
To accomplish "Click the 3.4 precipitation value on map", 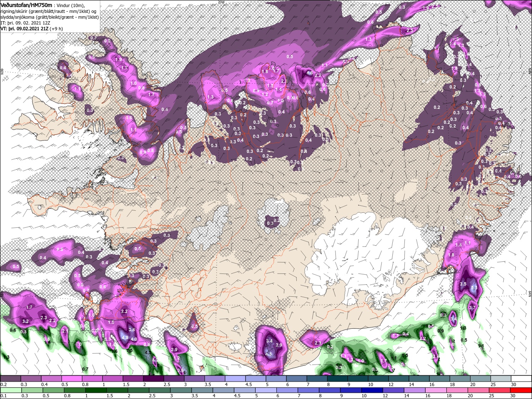I will coord(269,341).
